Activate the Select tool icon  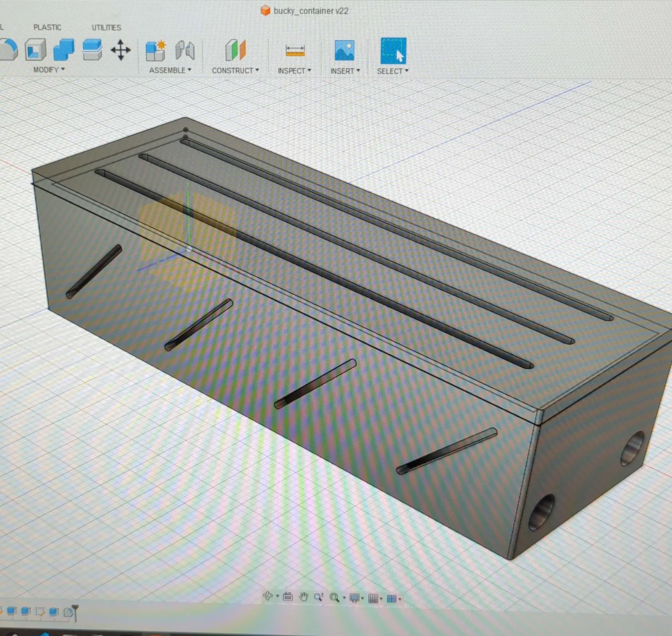point(393,51)
